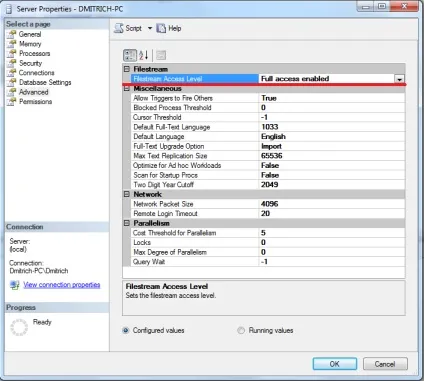
Task: Click Max Text Replication Size value 65536
Action: 272,156
